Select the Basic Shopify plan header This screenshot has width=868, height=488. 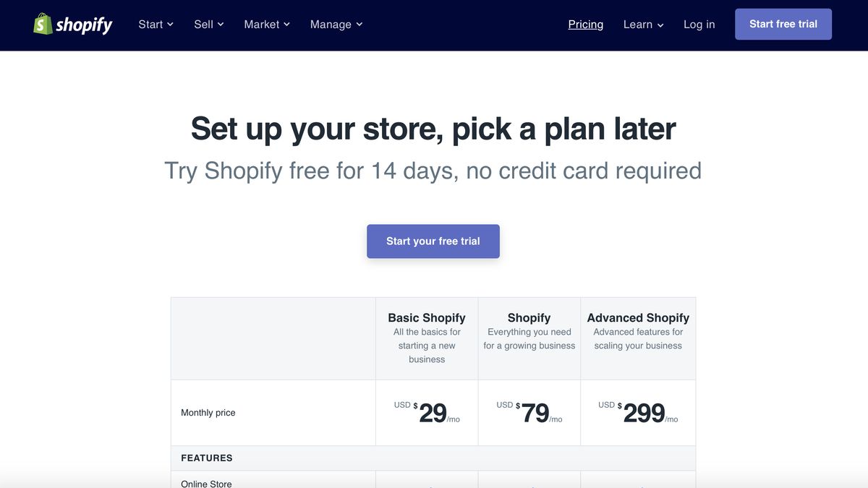(426, 317)
